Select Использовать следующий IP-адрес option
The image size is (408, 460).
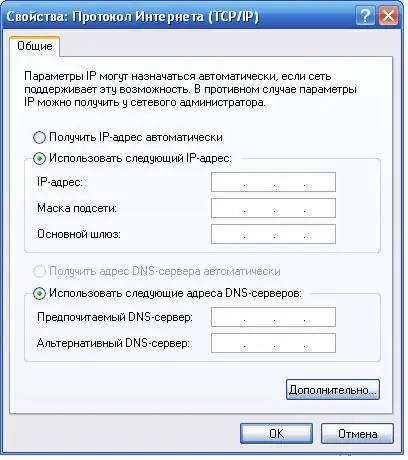point(39,158)
